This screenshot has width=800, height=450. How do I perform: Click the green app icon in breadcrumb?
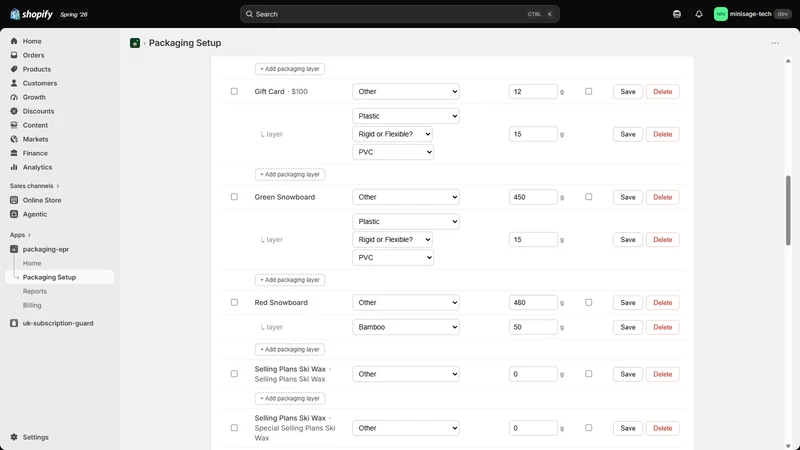coord(135,43)
